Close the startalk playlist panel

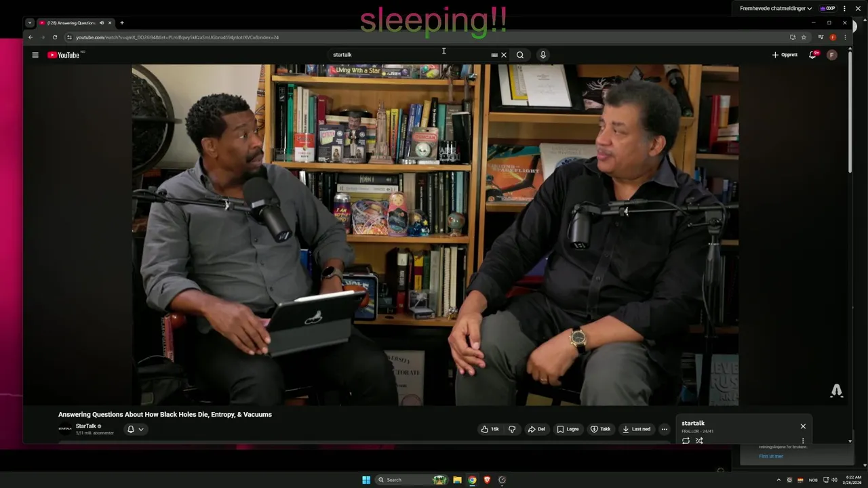click(x=803, y=426)
